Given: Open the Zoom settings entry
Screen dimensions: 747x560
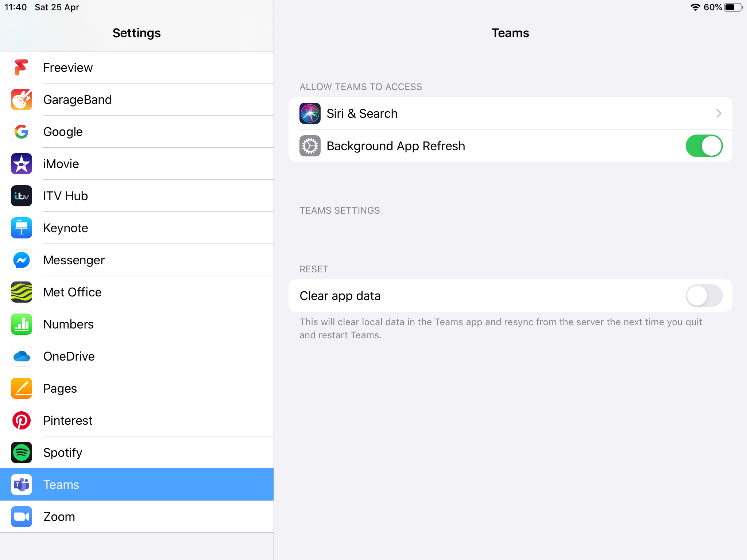Looking at the screenshot, I should point(137,517).
